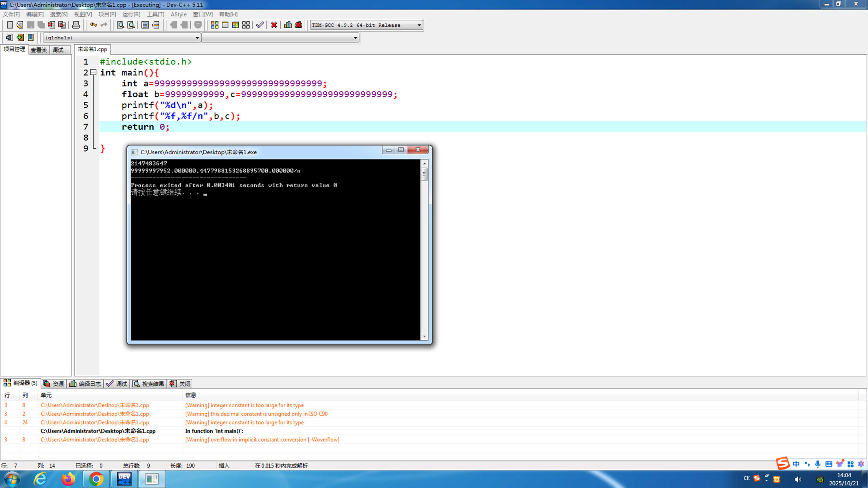Click the Undo arrow icon
This screenshot has height=488, width=868.
93,25
